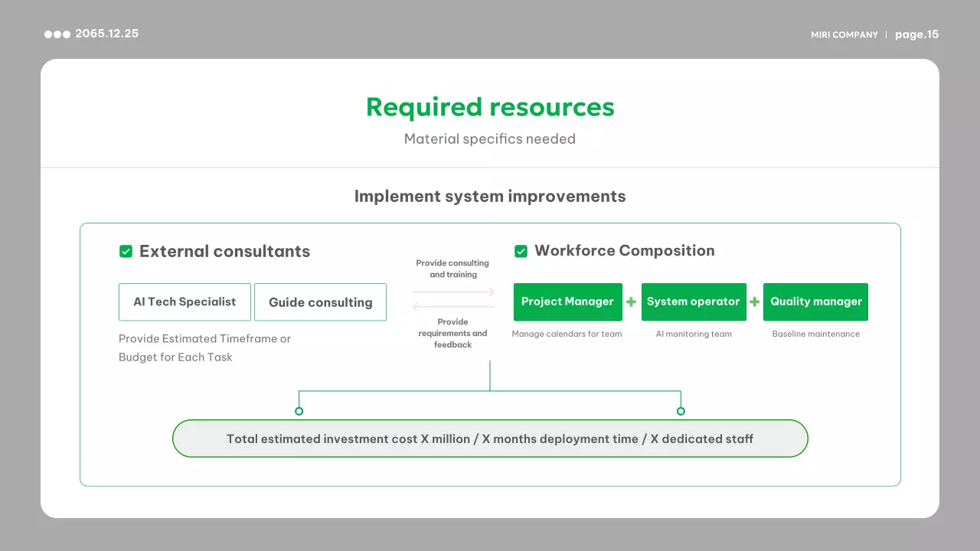This screenshot has width=980, height=551.
Task: Click the total estimated investment cost pill
Action: [490, 439]
